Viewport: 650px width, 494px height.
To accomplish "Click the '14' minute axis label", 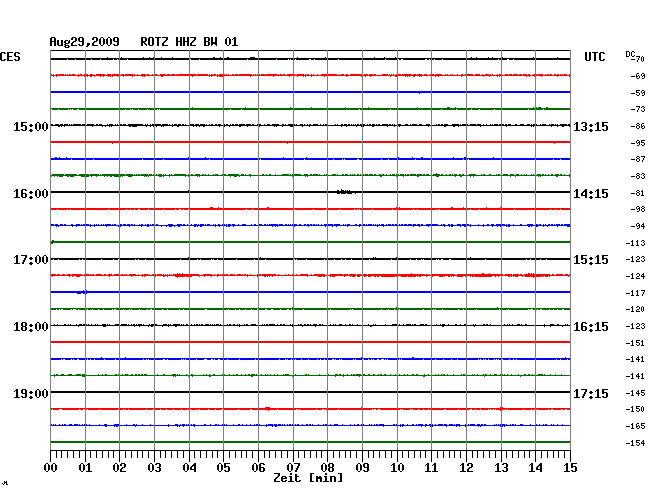I will [x=535, y=468].
